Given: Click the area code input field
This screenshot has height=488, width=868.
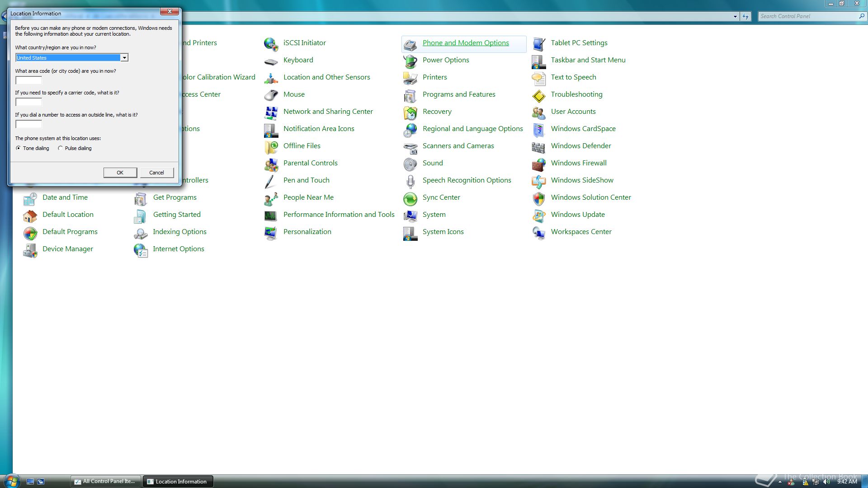Looking at the screenshot, I should pos(28,80).
